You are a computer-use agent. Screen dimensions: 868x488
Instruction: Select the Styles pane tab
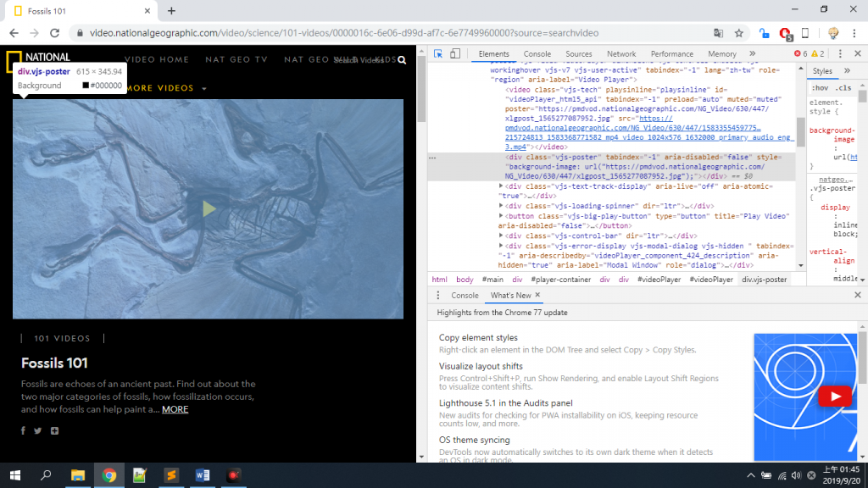822,71
